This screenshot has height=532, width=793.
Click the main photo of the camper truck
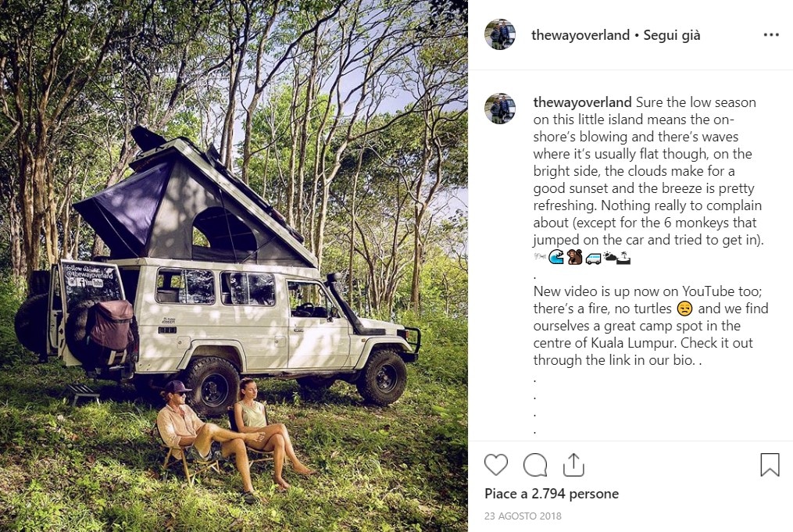tap(234, 266)
